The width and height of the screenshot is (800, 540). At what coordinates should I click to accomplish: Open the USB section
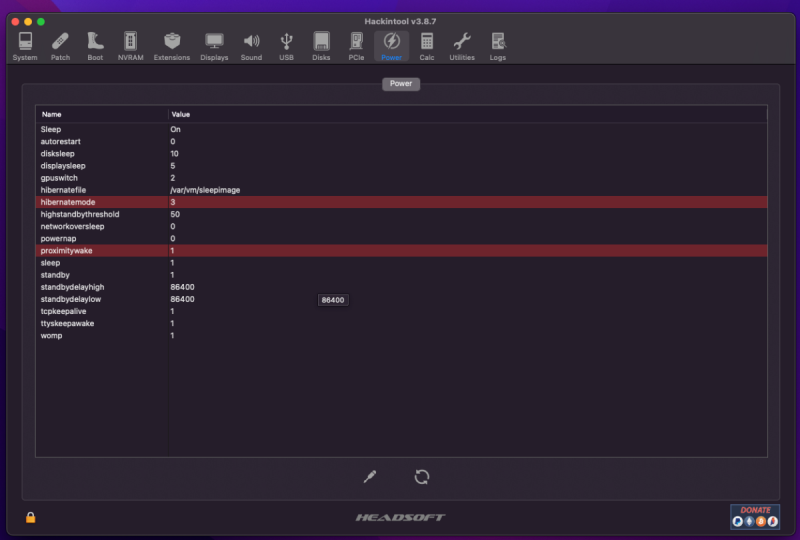tap(286, 46)
